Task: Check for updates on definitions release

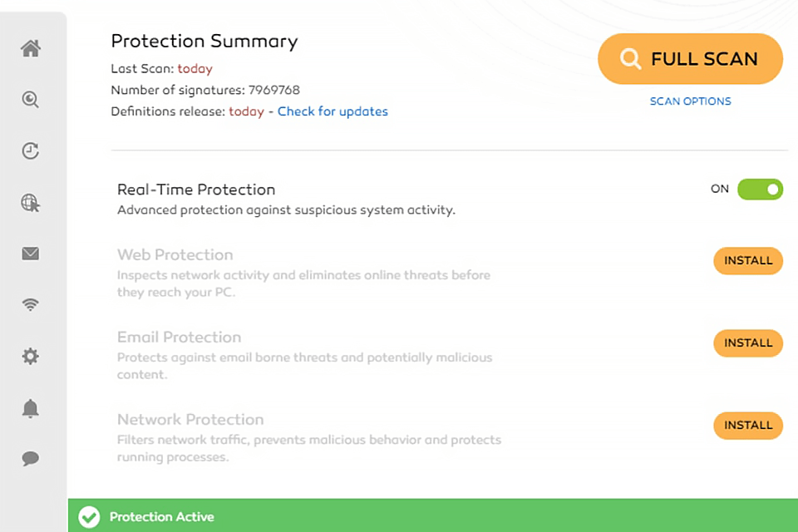Action: pyautogui.click(x=332, y=111)
